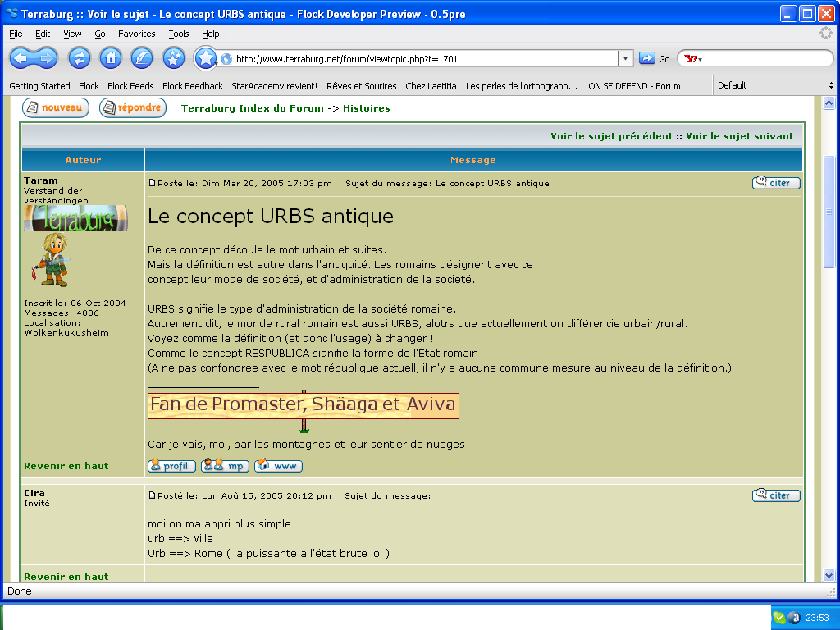This screenshot has height=630, width=840.
Task: Open Flock Feedback bookmark
Action: coord(192,86)
